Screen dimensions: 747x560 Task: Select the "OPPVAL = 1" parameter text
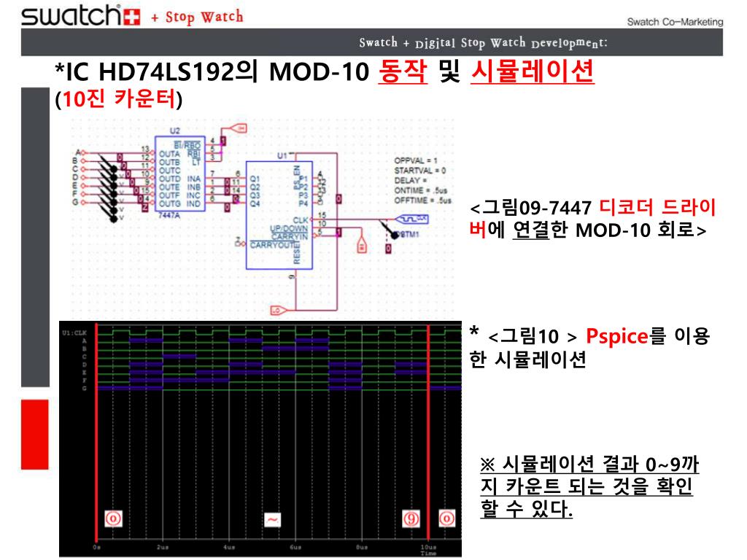click(415, 161)
